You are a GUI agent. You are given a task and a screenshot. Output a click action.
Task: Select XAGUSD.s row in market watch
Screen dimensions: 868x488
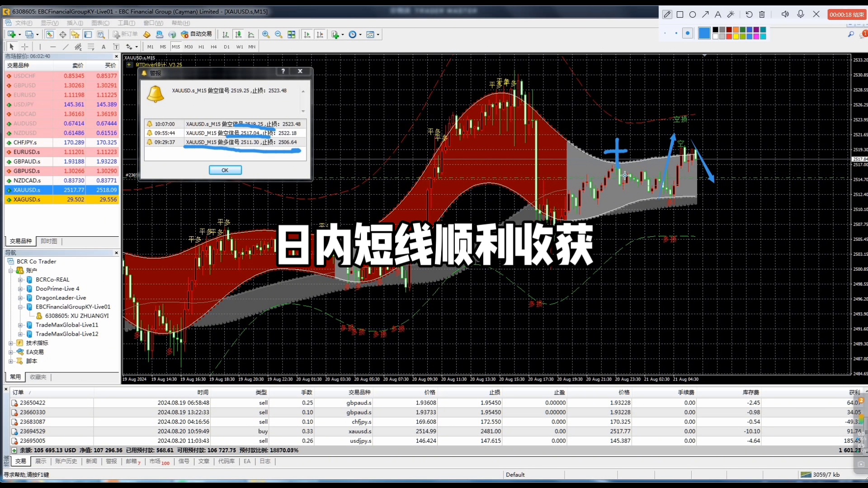(27, 199)
